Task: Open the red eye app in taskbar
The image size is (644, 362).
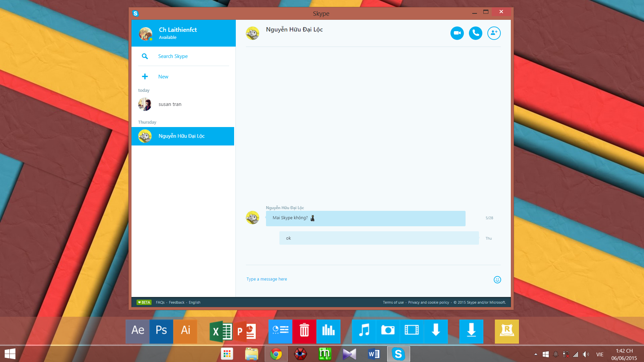Action: (301, 354)
